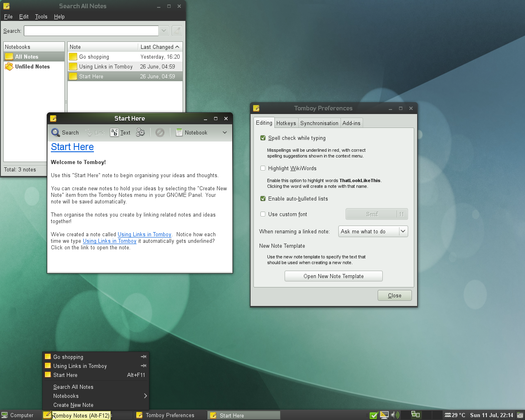Screen dimensions: 525x420
Task: Click the pin icon beside Go shopping in tray menu
Action: tap(144, 357)
